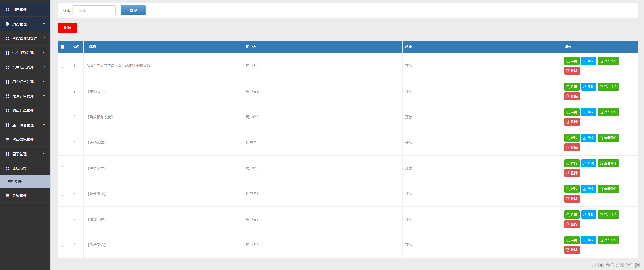Check the checkbox for 【维修效率】 row
This screenshot has width=644, height=270.
point(63,143)
